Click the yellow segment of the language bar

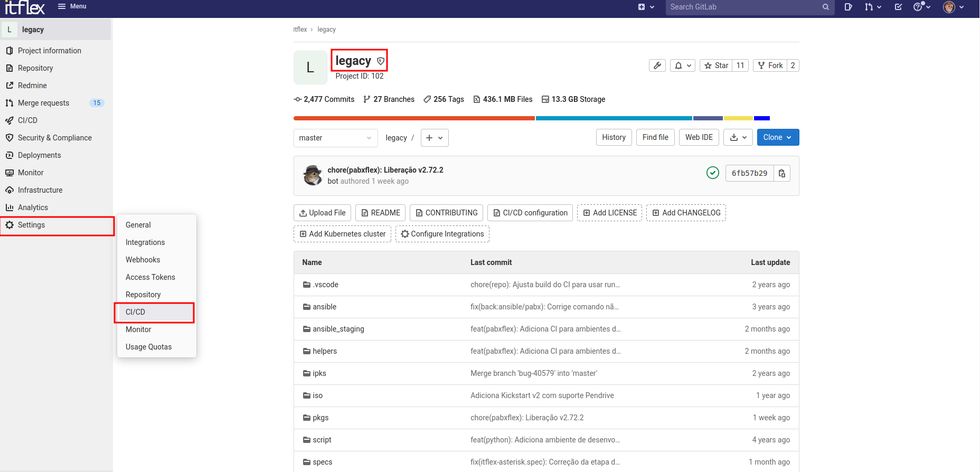[x=738, y=118]
